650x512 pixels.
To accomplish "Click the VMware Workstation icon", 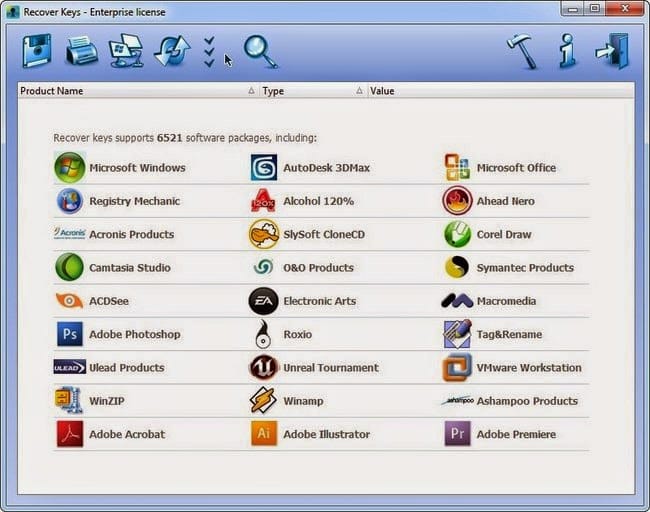I will click(x=457, y=367).
